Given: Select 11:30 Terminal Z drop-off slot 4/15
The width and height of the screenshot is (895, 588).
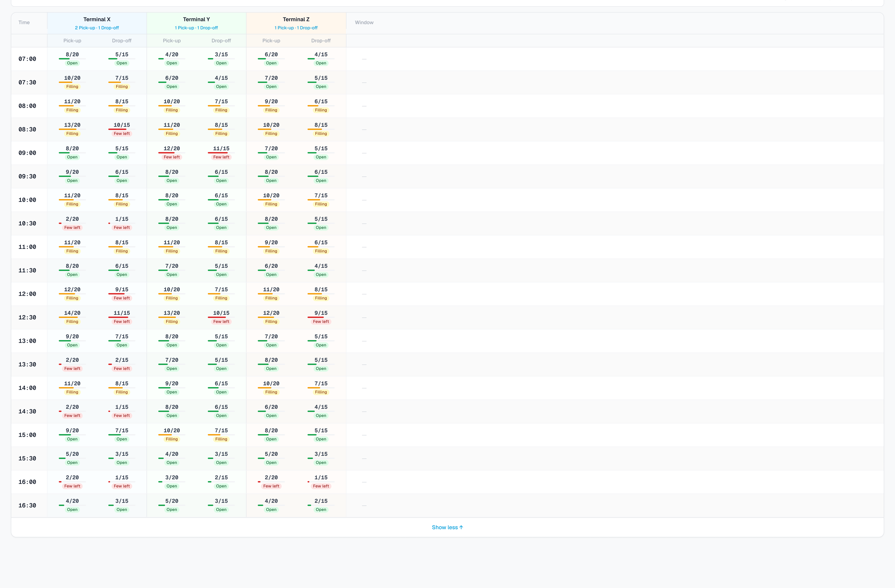Looking at the screenshot, I should tap(321, 270).
